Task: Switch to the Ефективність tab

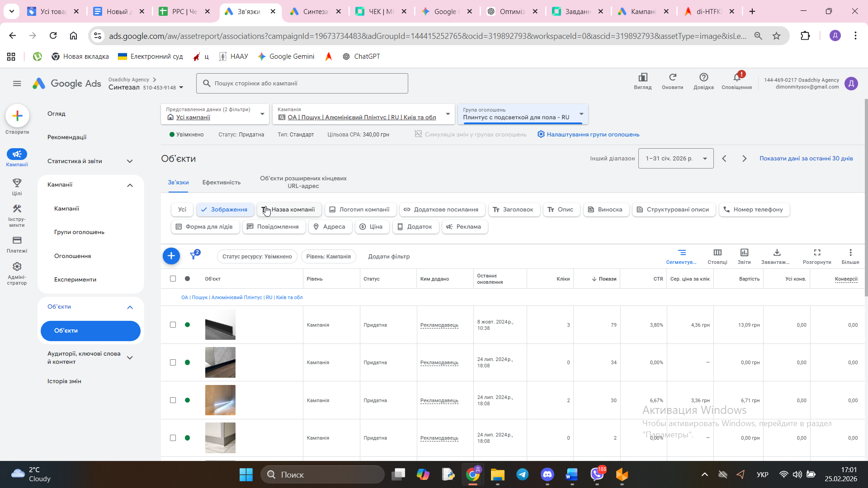Action: (x=221, y=183)
